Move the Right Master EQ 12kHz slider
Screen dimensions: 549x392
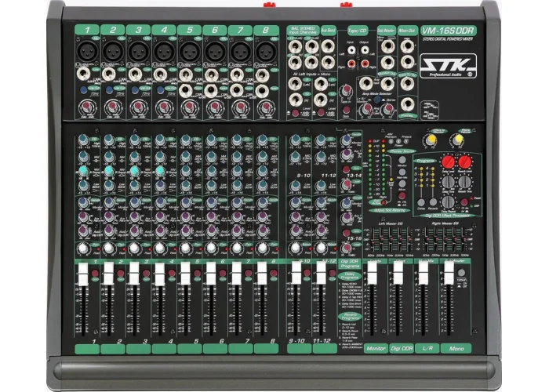point(465,239)
